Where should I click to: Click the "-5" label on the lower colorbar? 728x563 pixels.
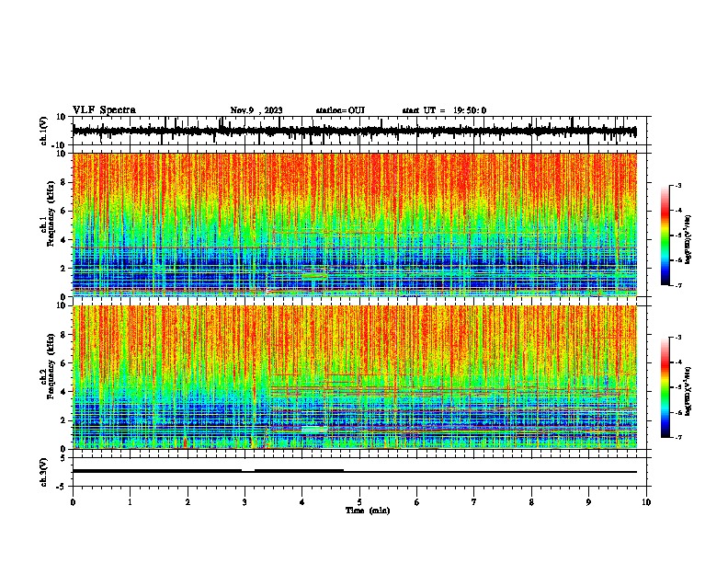(x=678, y=387)
